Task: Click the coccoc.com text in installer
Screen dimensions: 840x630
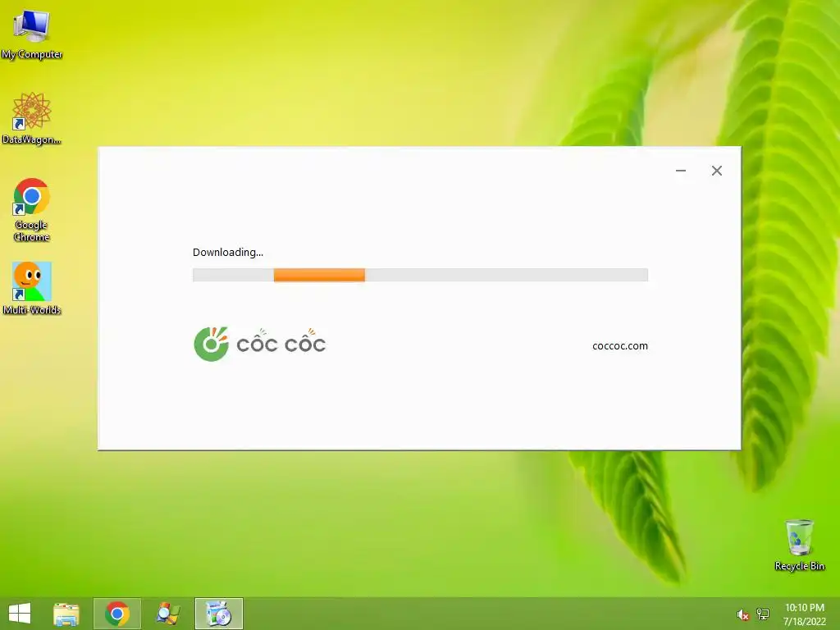Action: [x=620, y=346]
